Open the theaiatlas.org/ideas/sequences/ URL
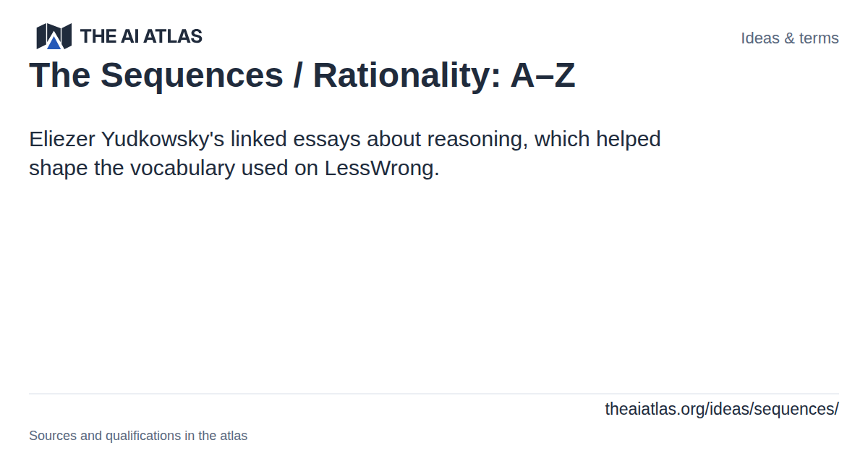The width and height of the screenshot is (868, 456). [x=722, y=409]
